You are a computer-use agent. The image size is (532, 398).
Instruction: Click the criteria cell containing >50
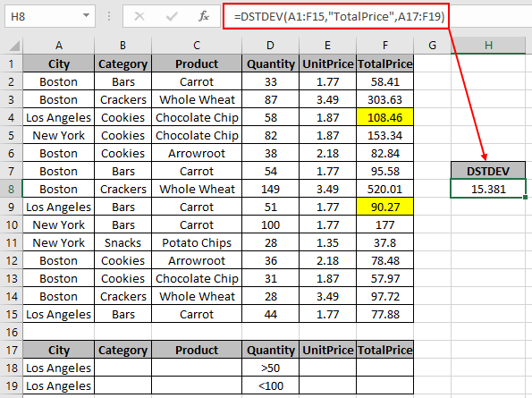click(x=270, y=368)
